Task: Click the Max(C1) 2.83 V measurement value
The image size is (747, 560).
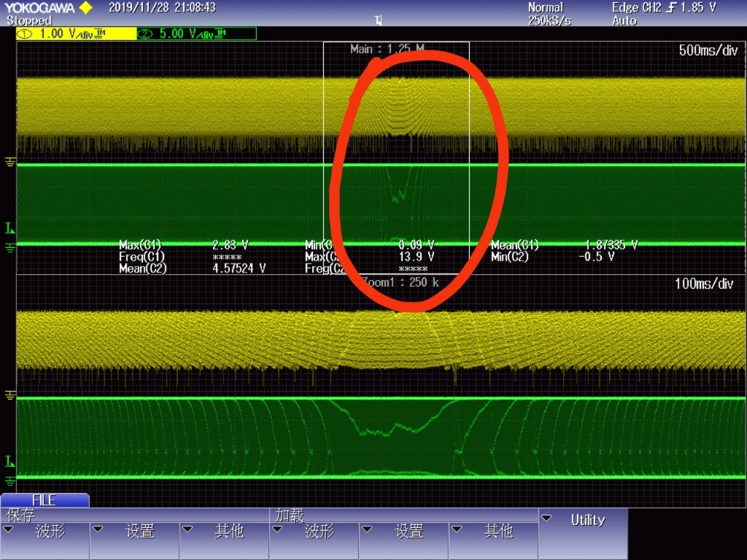Action: pyautogui.click(x=230, y=245)
